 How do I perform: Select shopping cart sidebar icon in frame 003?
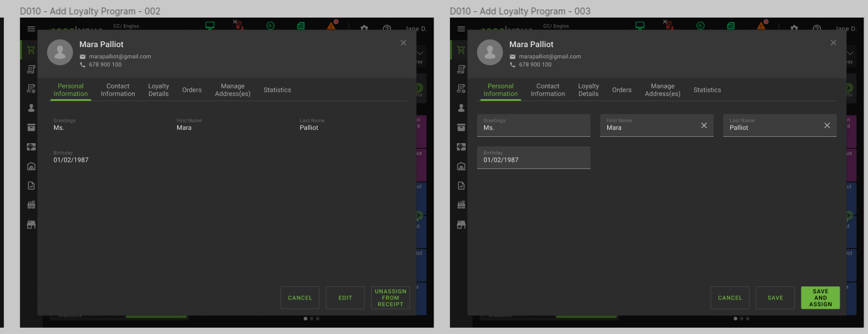(x=461, y=50)
